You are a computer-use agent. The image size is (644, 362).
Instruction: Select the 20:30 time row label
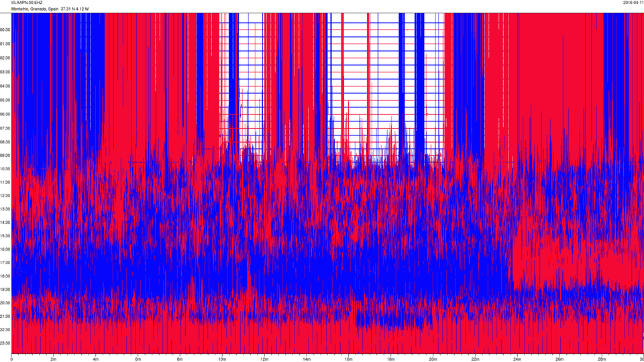point(5,303)
